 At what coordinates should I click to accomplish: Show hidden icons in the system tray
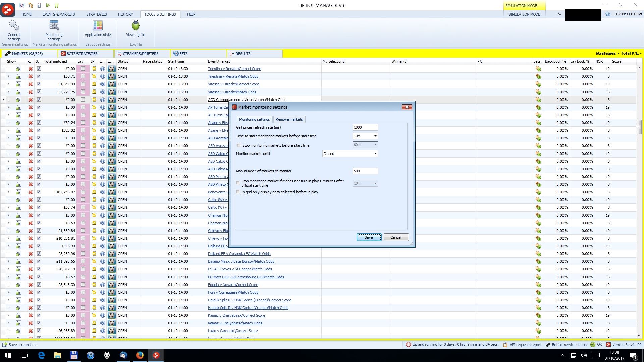[562, 355]
